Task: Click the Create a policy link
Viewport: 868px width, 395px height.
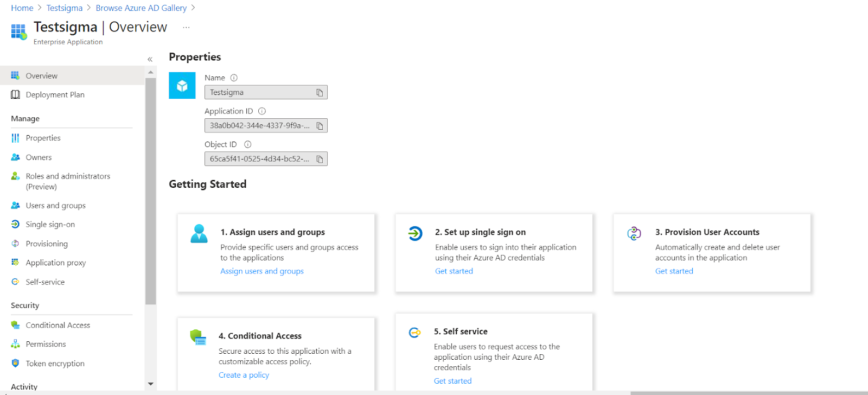Action: (x=244, y=375)
